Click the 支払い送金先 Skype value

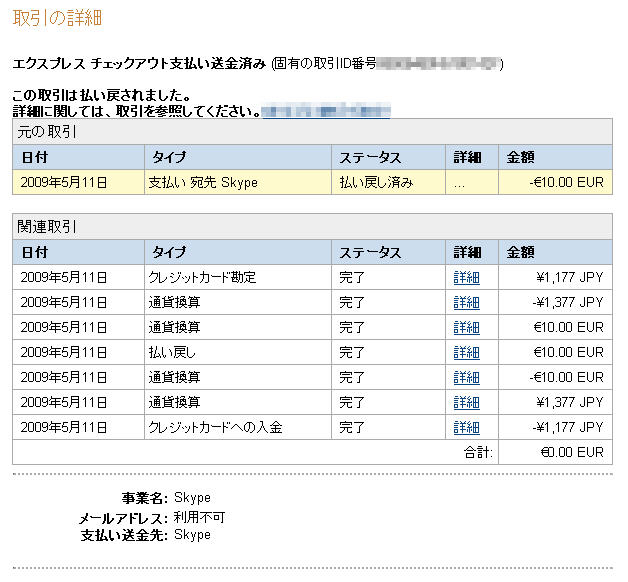tap(192, 535)
